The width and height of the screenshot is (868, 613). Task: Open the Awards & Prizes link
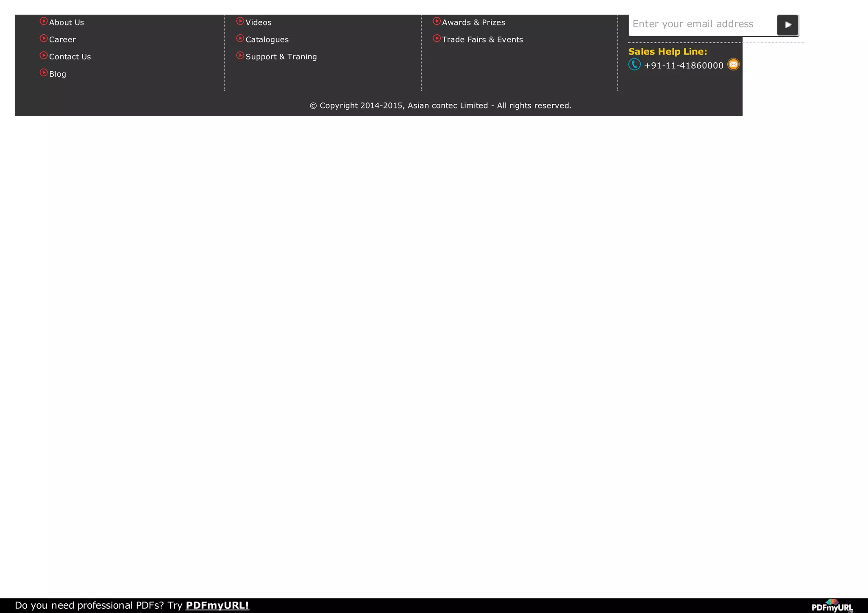pyautogui.click(x=473, y=22)
